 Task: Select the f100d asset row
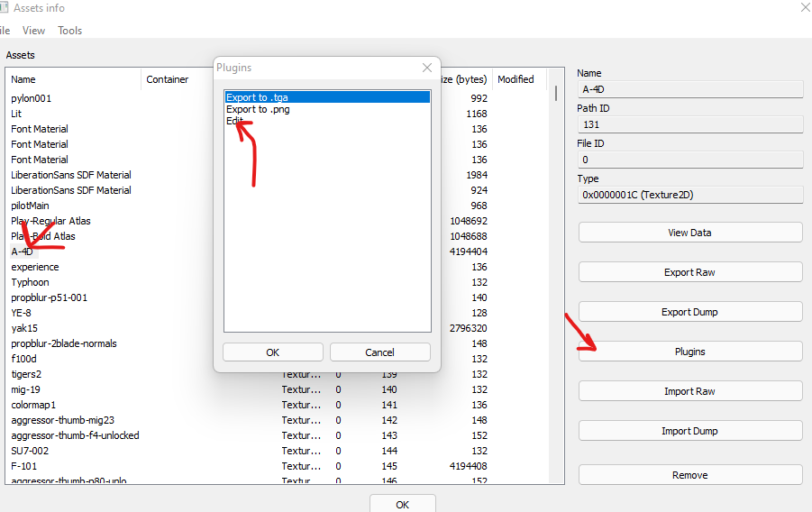point(23,359)
